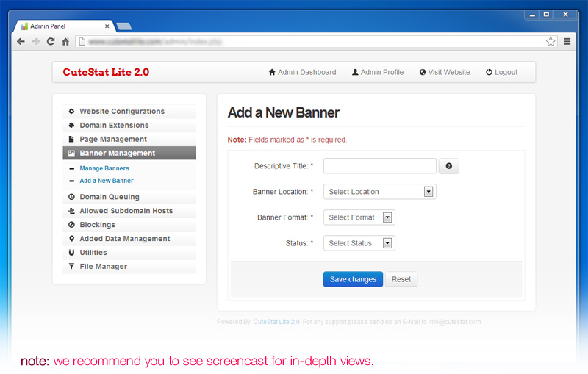
Task: Open Website Configurations sidebar section
Action: click(x=129, y=111)
